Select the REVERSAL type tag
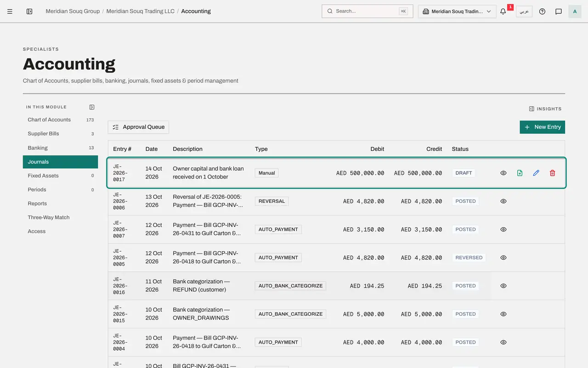Viewport: 588px width, 368px height. (271, 201)
